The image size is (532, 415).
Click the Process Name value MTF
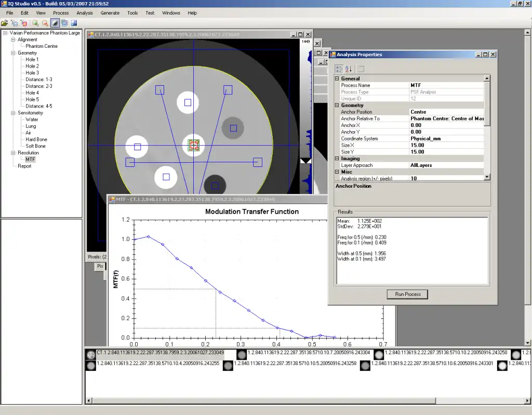point(447,85)
